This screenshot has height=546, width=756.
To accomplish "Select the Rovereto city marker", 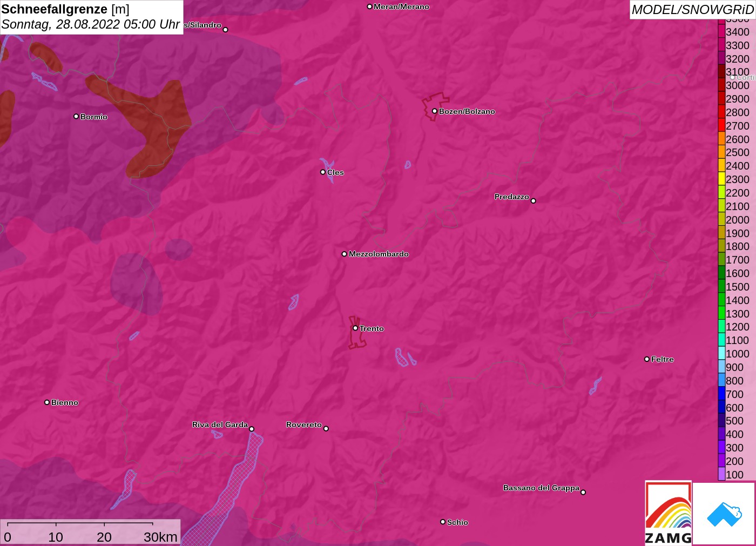I will (326, 428).
